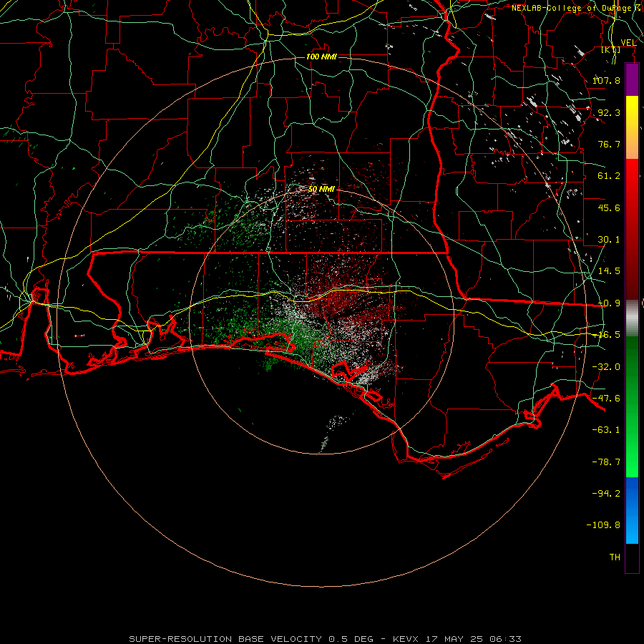Select the 45.6 velocity scale value

click(609, 208)
